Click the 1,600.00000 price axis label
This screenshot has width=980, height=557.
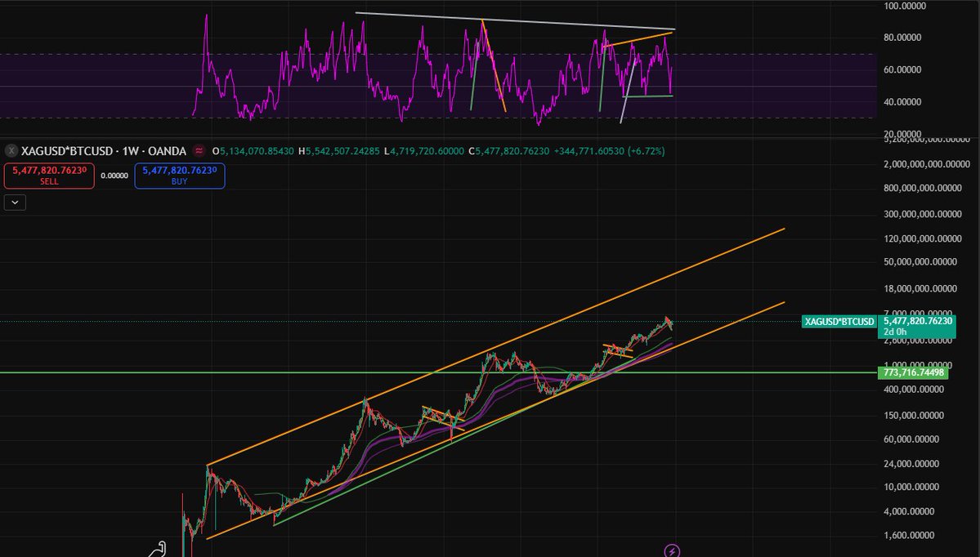pos(909,535)
